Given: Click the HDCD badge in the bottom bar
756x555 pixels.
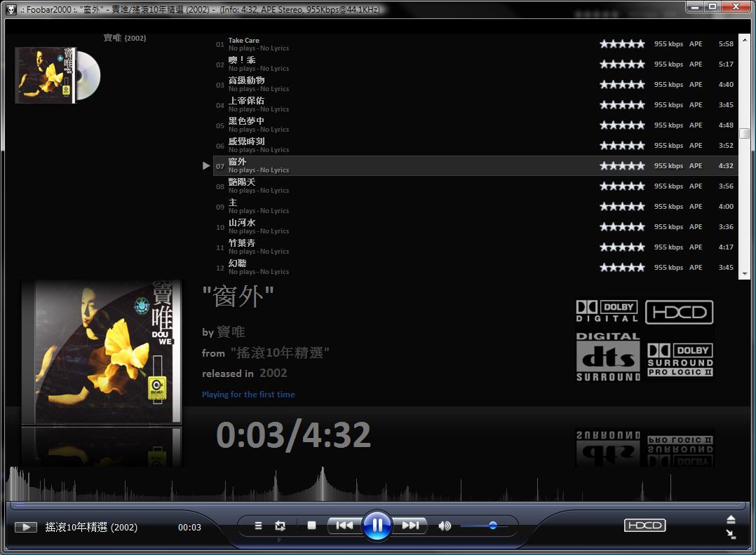Looking at the screenshot, I should (644, 525).
